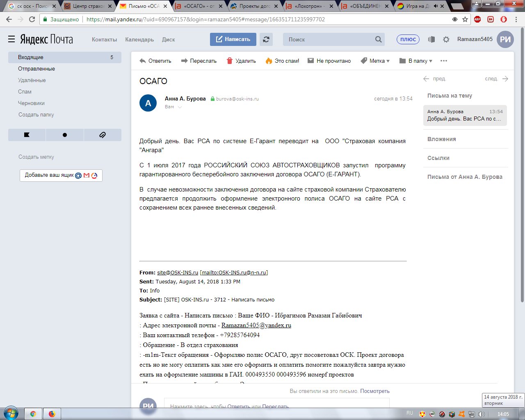Click Создать папку link
The height and width of the screenshot is (420, 525).
coord(36,115)
